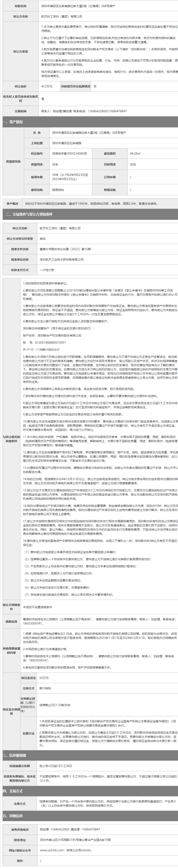Click the 二、交易条件与受让方资格条件 header
The width and height of the screenshot is (178, 868).
(90, 214)
